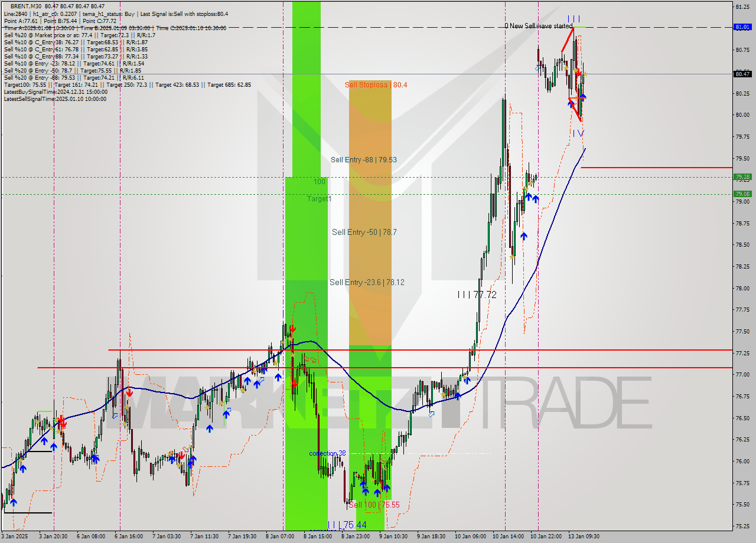Select the 'Target1' label on the green zone
This screenshot has height=543, width=756.
[x=319, y=199]
